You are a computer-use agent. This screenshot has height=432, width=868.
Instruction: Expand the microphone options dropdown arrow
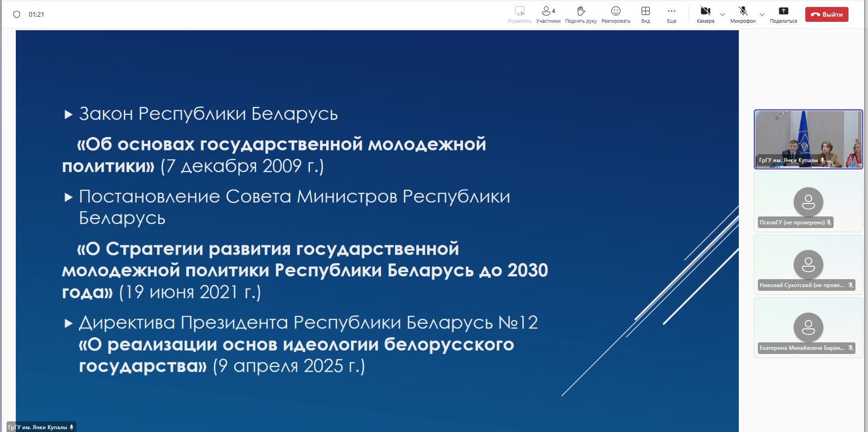pyautogui.click(x=762, y=15)
